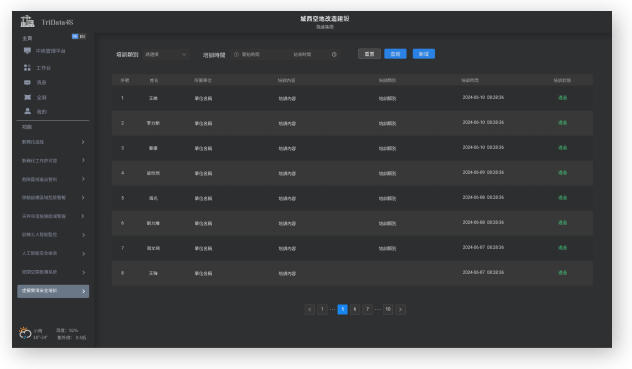Click the training status column header
632x369 pixels.
(562, 80)
